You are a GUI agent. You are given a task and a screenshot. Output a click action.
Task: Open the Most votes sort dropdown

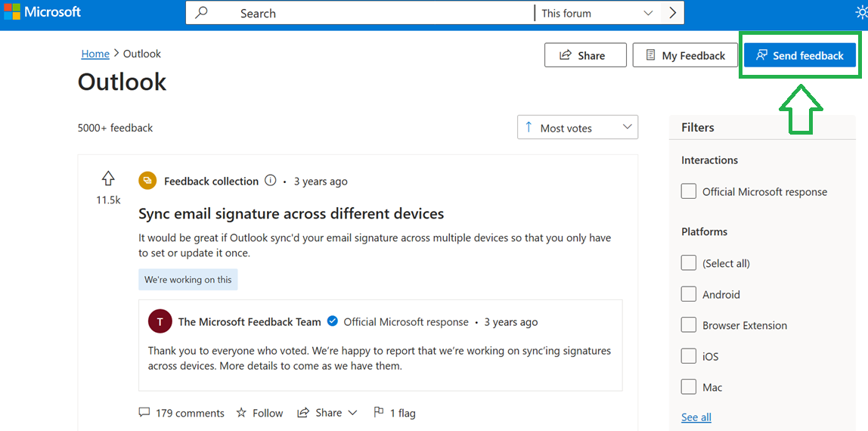tap(578, 127)
